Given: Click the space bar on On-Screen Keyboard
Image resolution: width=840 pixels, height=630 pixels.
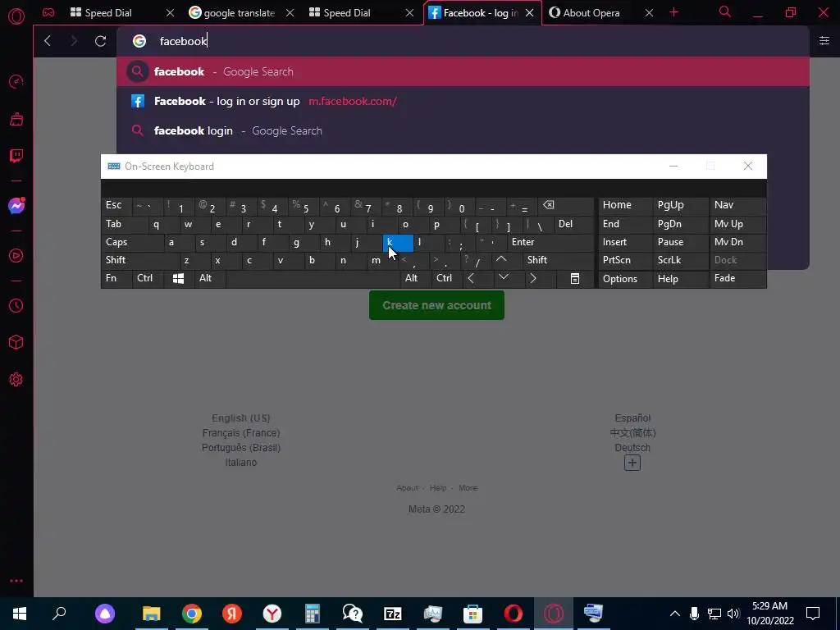Looking at the screenshot, I should [313, 278].
